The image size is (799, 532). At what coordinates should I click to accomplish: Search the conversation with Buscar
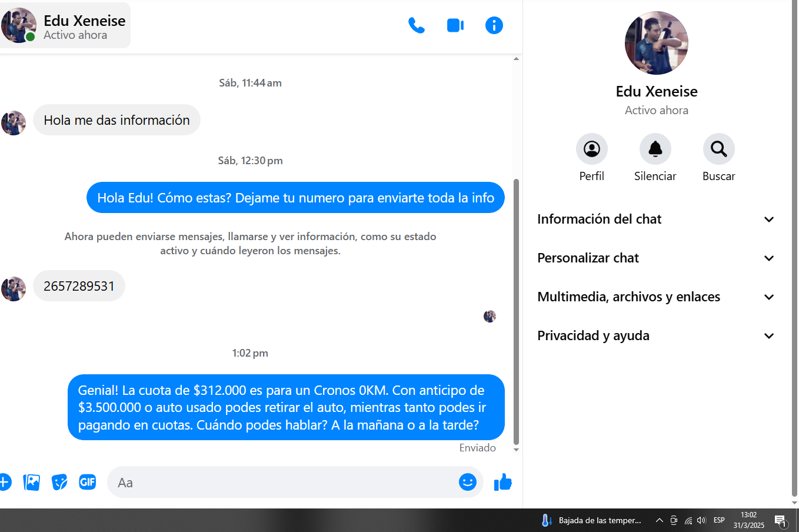(719, 158)
